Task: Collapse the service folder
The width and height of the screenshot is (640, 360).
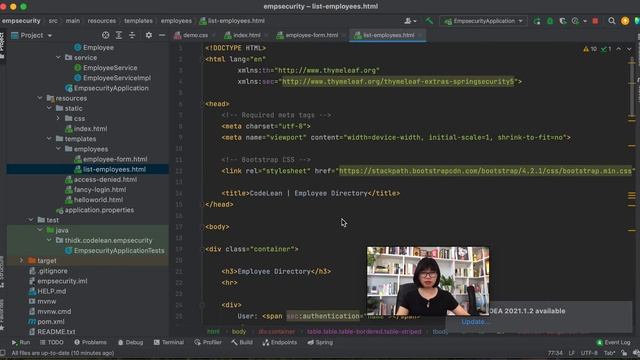Action: 58,58
